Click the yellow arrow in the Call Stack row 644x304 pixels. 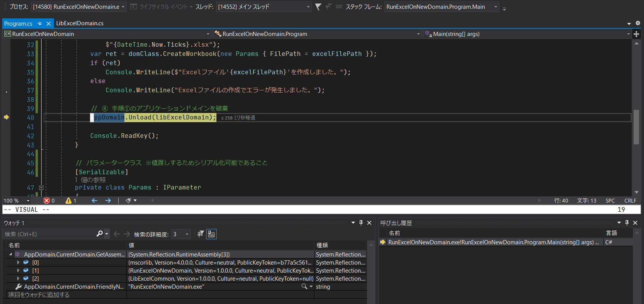[383, 242]
